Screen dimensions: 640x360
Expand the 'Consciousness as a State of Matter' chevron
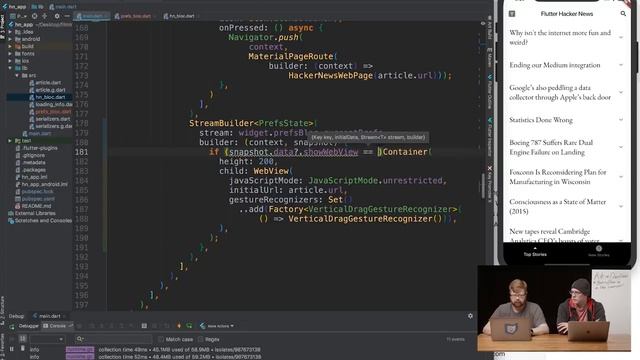point(621,206)
